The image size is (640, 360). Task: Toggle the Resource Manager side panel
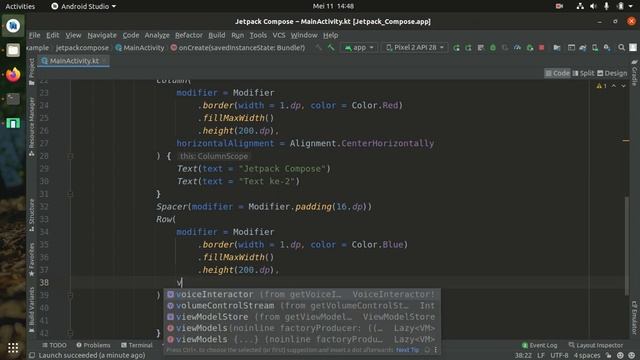pyautogui.click(x=31, y=127)
